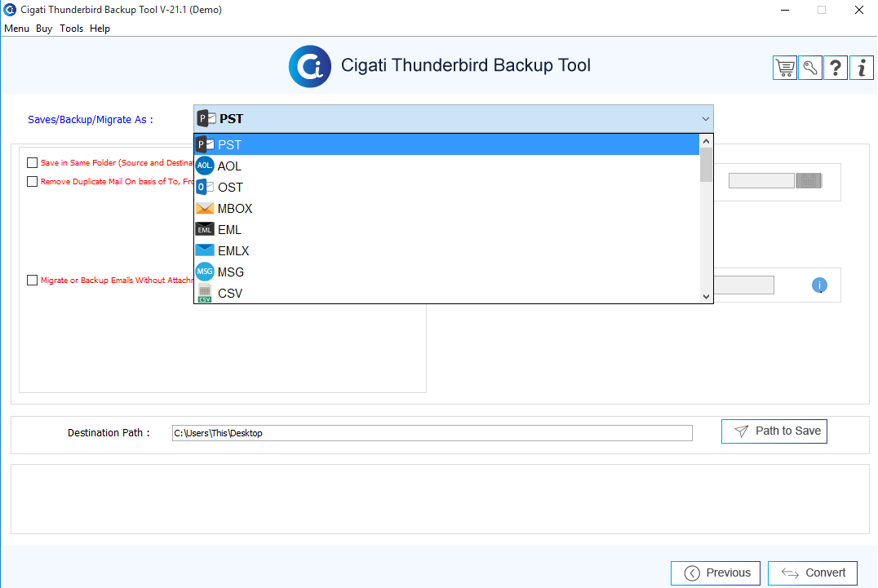Click the Path to Save button
Viewport: 878px width, 588px height.
(774, 431)
